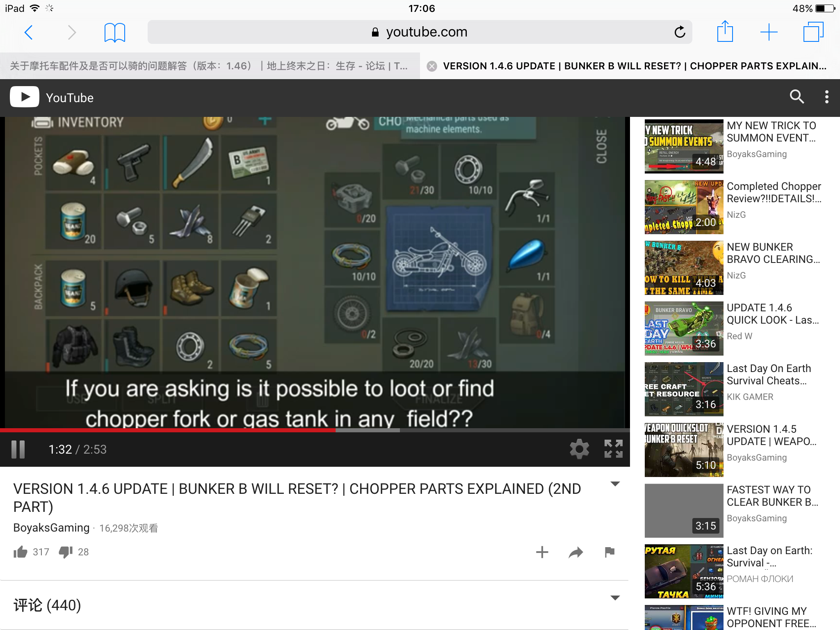Tap the 16,298 view count text
Viewport: 840px width, 630px height.
(128, 528)
